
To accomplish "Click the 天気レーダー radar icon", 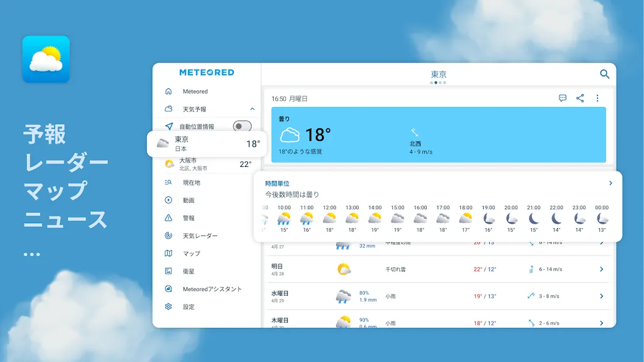I will (168, 235).
